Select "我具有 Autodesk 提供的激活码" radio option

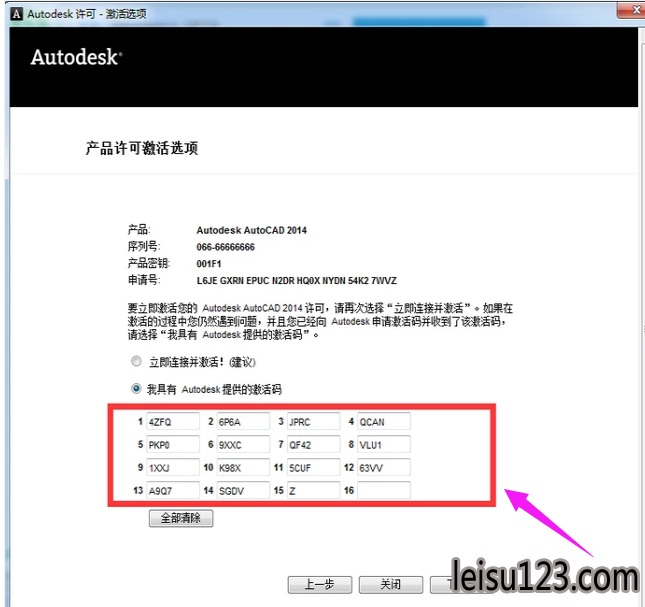pyautogui.click(x=136, y=389)
